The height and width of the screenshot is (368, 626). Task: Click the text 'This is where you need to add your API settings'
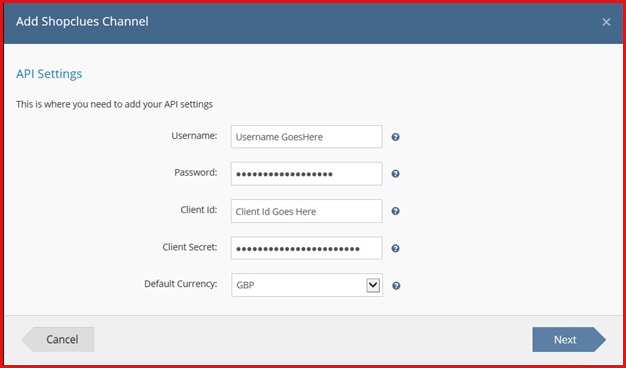pyautogui.click(x=114, y=105)
